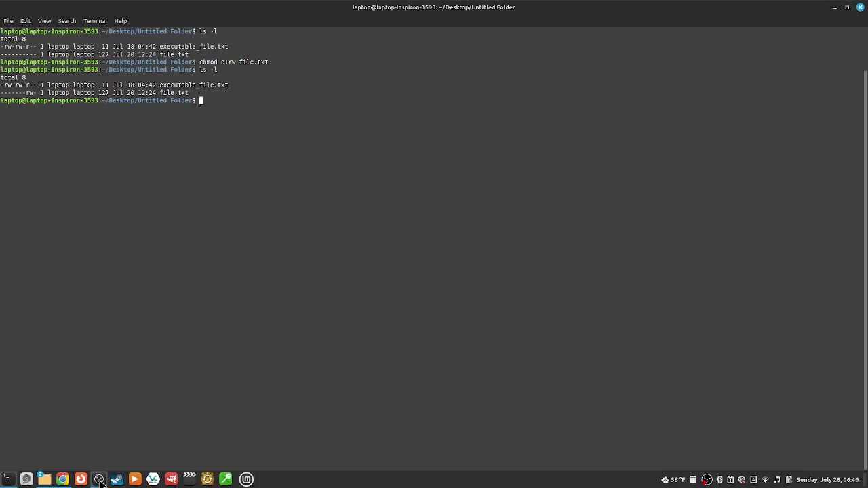
Task: Click the clipboard tray icon
Action: point(730,480)
